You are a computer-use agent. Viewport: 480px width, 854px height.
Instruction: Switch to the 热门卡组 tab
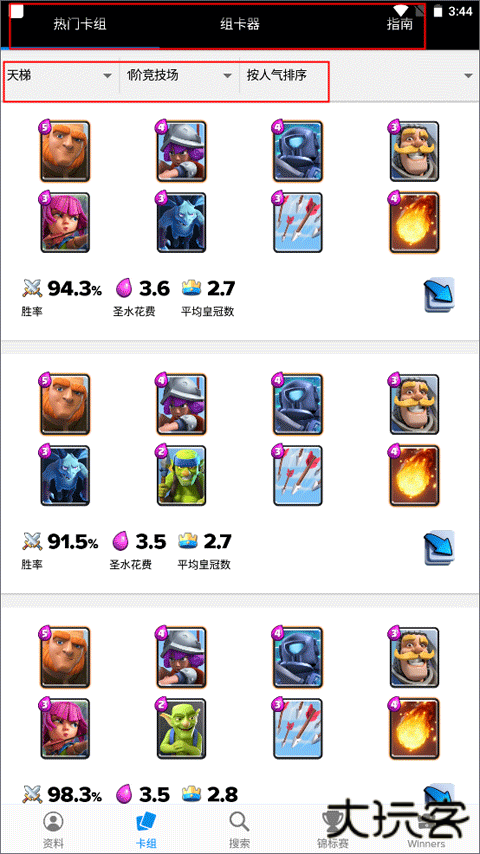pos(80,24)
